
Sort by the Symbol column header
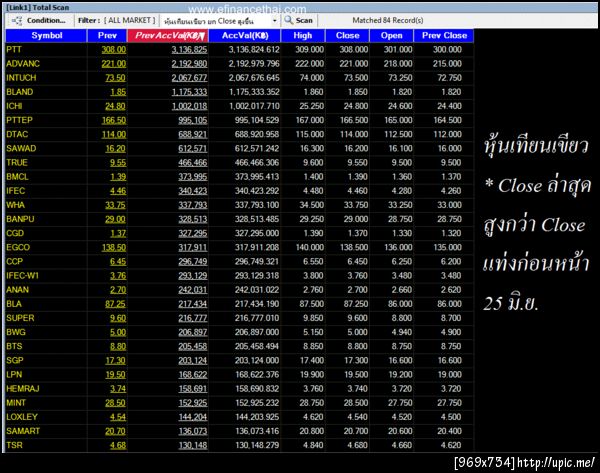click(46, 36)
